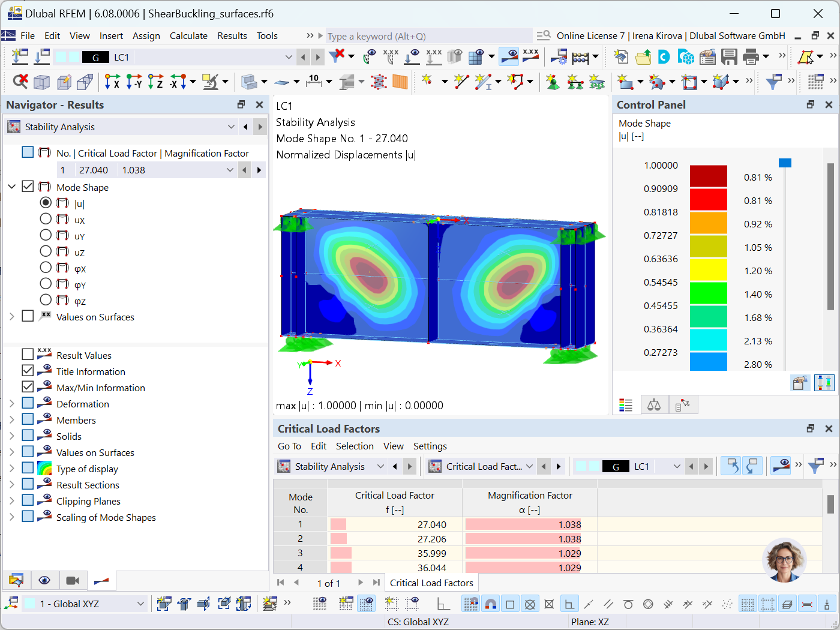Open Settings in the Critical Load Factors panel
The width and height of the screenshot is (840, 630).
pyautogui.click(x=430, y=446)
